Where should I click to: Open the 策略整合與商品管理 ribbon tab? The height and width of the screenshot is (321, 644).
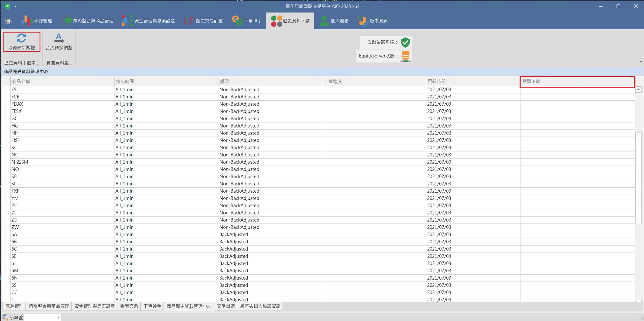[87, 21]
